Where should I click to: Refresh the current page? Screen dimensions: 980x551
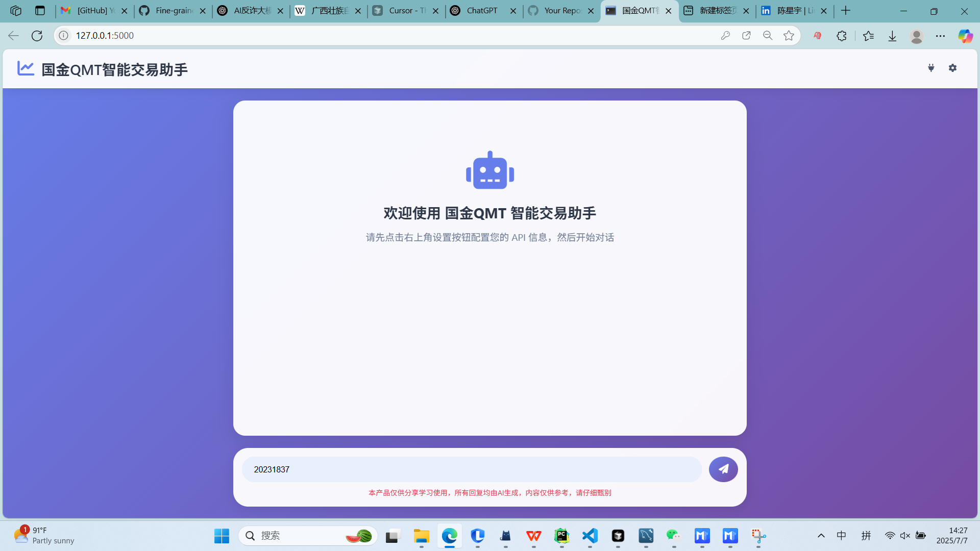(36, 36)
